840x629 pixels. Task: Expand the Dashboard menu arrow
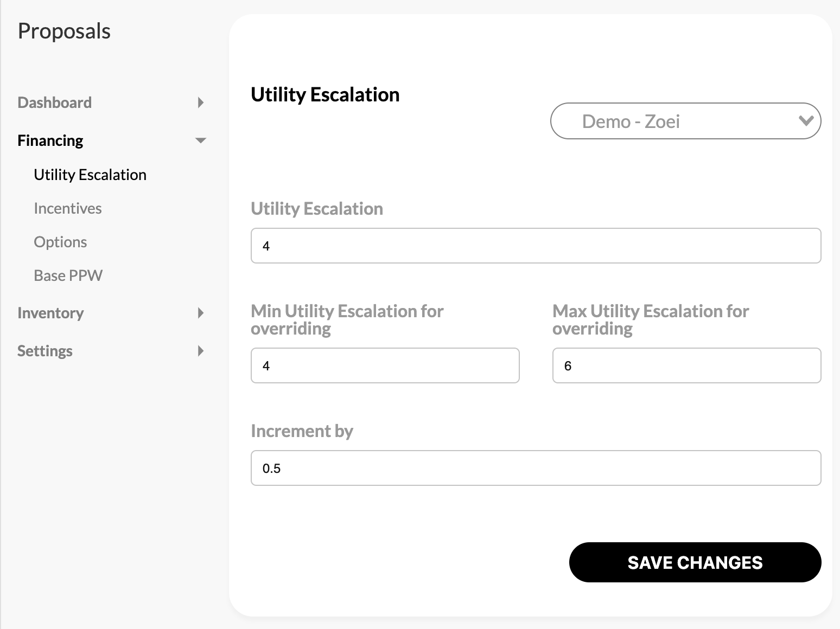[201, 102]
